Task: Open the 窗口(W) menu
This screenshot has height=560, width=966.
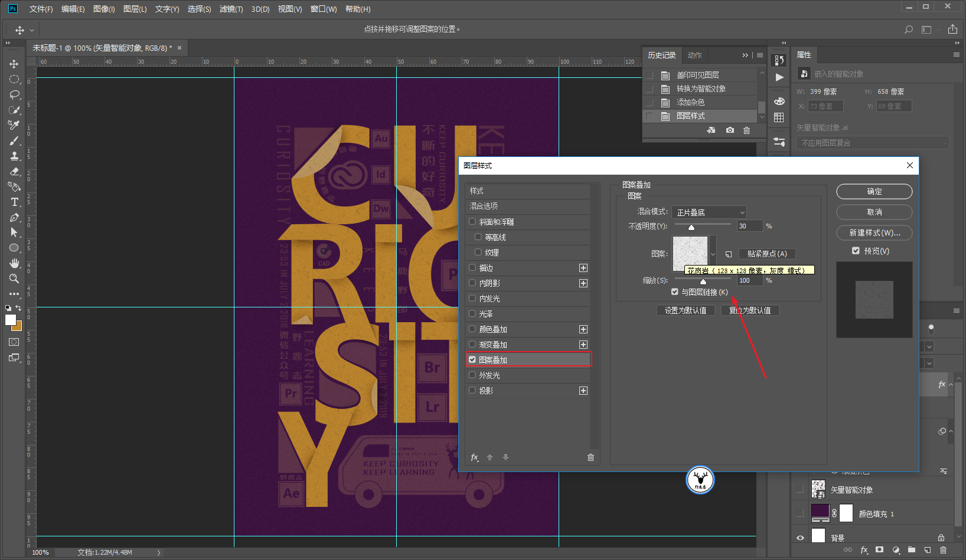Action: [x=324, y=9]
